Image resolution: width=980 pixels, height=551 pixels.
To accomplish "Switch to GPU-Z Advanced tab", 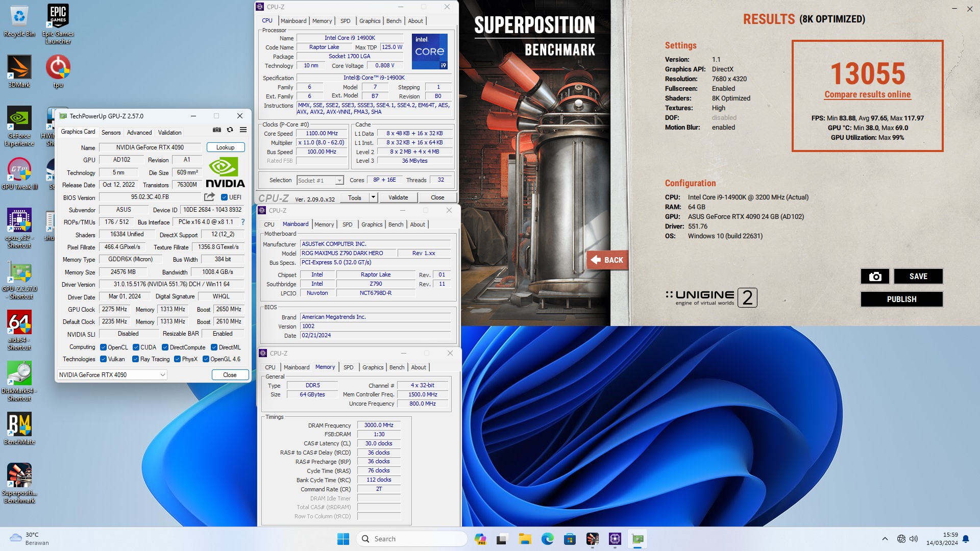I will click(x=139, y=133).
